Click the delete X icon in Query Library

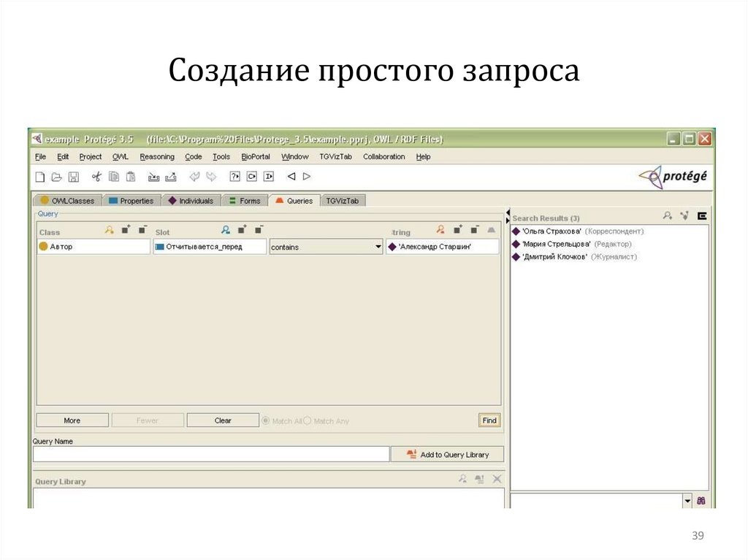497,479
